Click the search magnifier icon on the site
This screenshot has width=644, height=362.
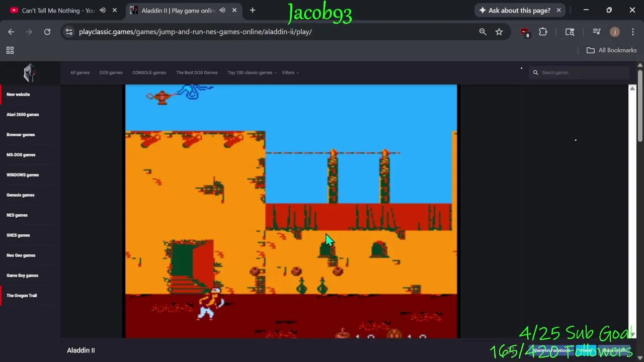(x=536, y=72)
